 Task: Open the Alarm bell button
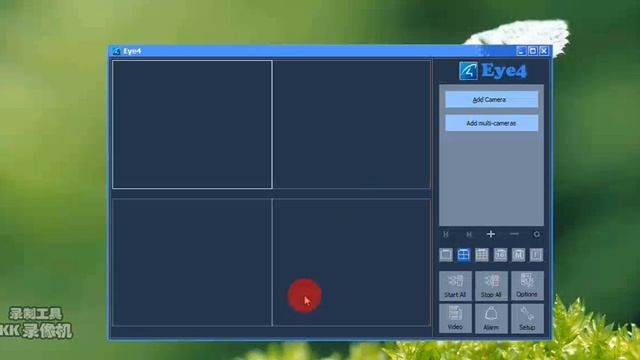click(x=491, y=318)
